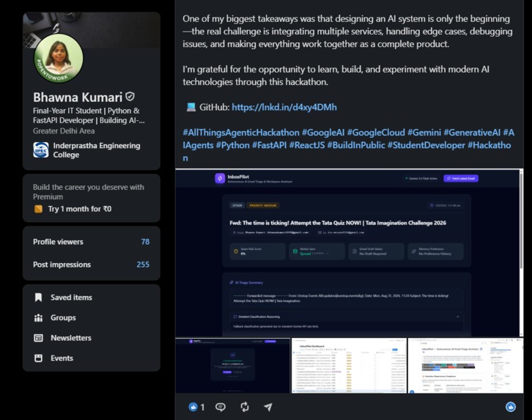
Task: Open Saved items bookmark icon
Action: click(x=38, y=298)
